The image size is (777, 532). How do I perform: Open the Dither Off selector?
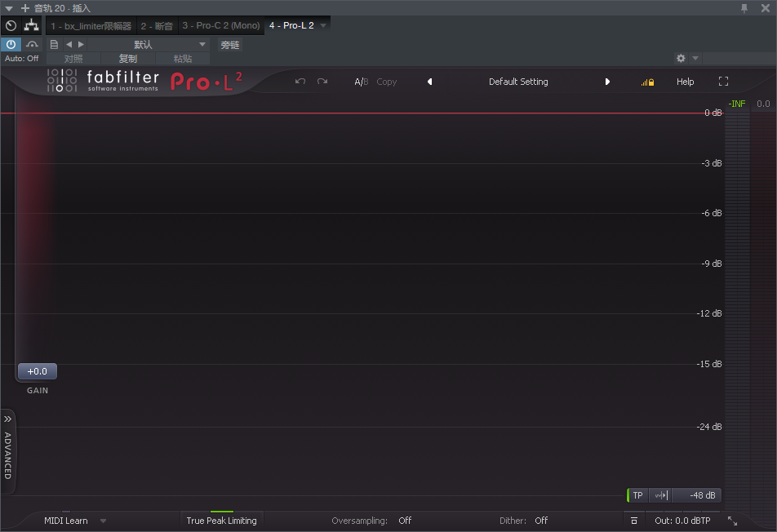tap(541, 521)
